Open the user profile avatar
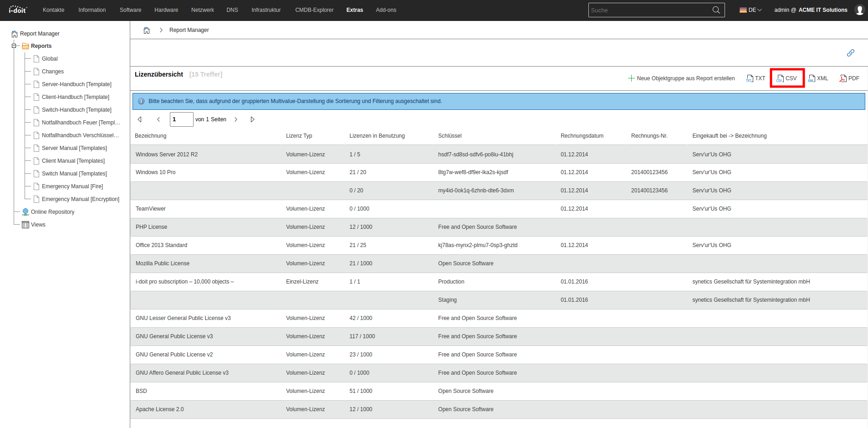This screenshot has width=868, height=428. [859, 10]
